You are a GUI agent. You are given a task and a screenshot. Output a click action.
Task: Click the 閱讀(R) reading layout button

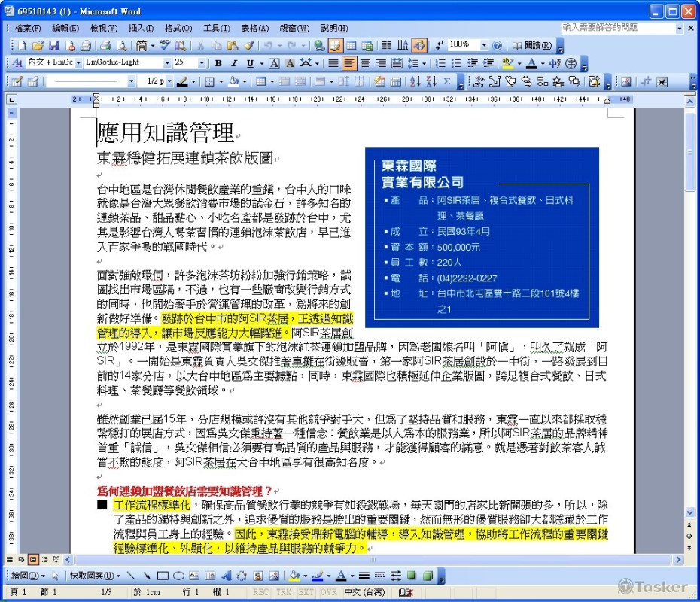[x=532, y=45]
